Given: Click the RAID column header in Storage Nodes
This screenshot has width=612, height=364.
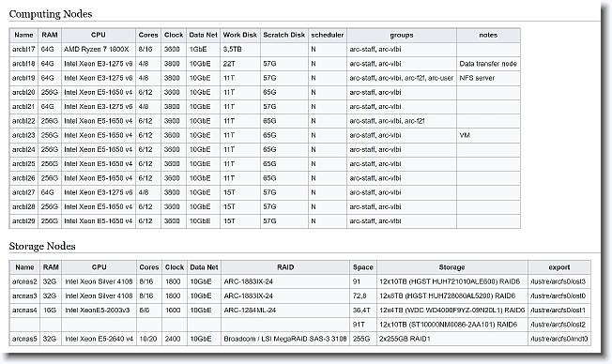Looking at the screenshot, I should [285, 267].
